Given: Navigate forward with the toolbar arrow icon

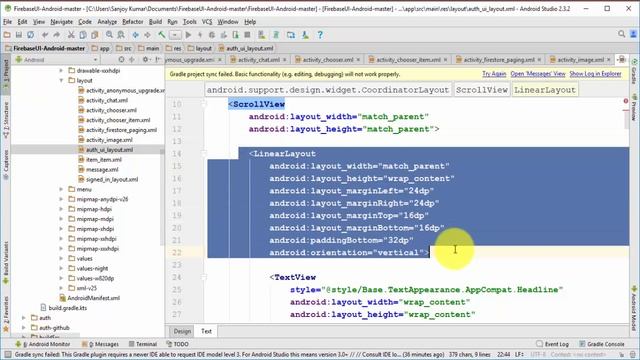Looking at the screenshot, I should point(147,35).
